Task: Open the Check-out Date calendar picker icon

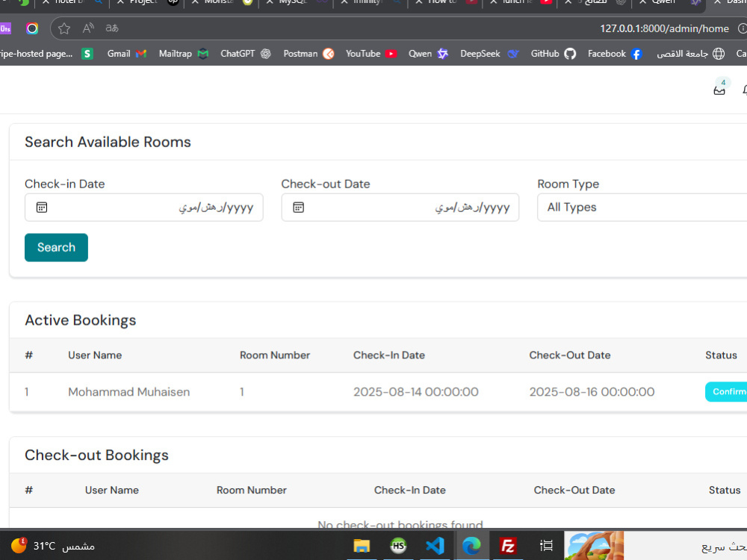Action: [x=298, y=207]
